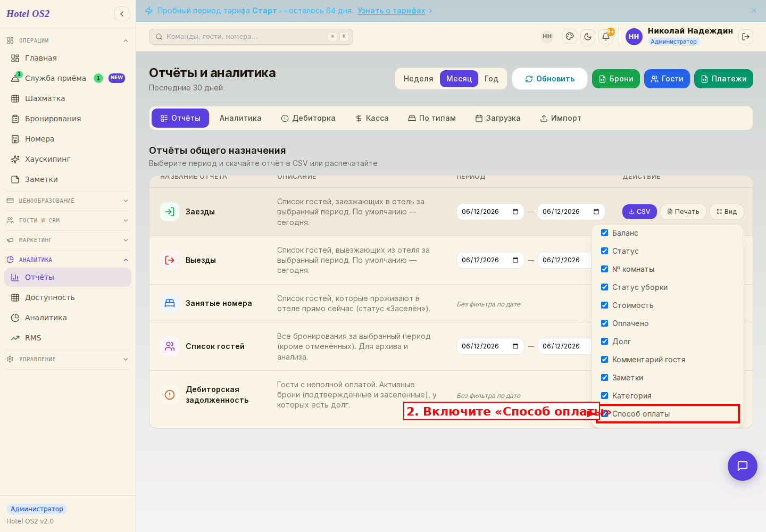Open the notifications bell
The width and height of the screenshot is (766, 532).
click(606, 37)
